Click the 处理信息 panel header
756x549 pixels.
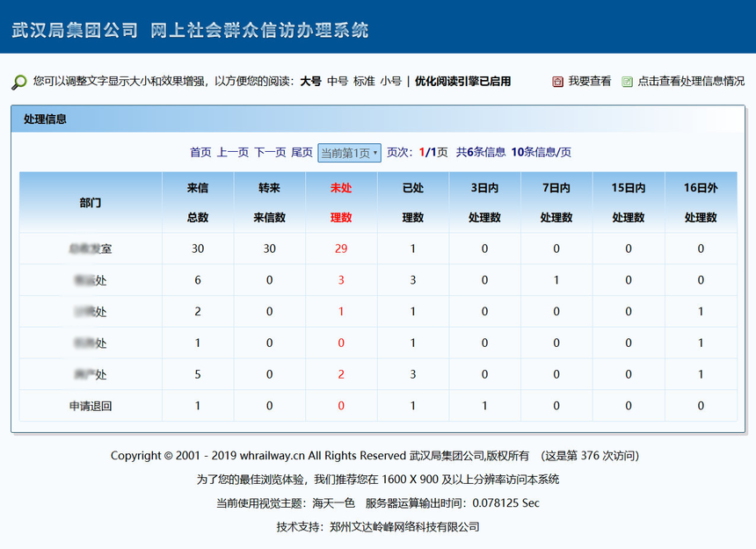(x=46, y=119)
